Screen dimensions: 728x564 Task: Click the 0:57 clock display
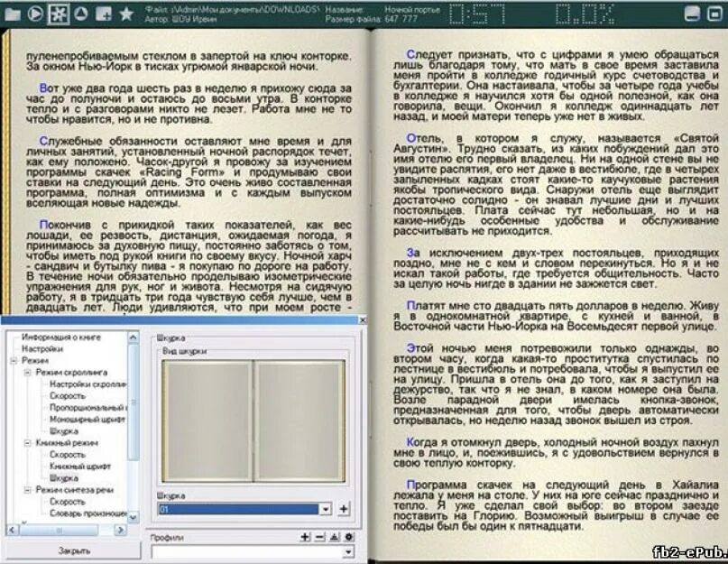pos(477,14)
